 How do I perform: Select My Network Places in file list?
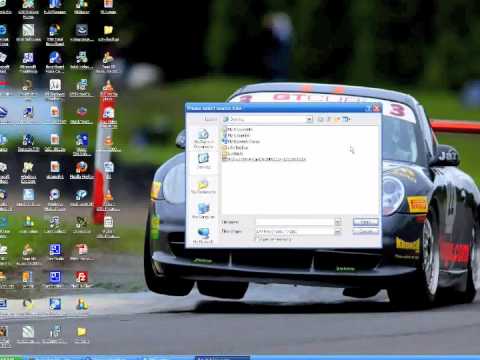(x=241, y=141)
